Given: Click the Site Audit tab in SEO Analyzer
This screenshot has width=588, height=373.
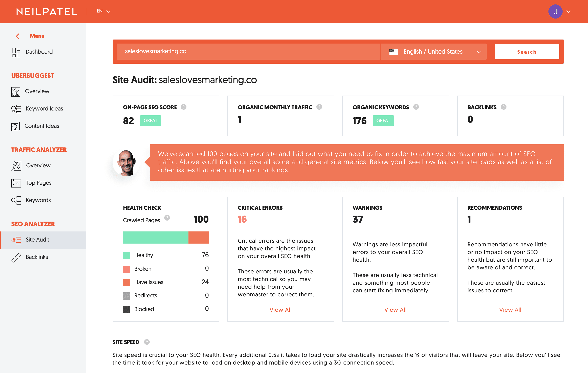Looking at the screenshot, I should [x=38, y=239].
